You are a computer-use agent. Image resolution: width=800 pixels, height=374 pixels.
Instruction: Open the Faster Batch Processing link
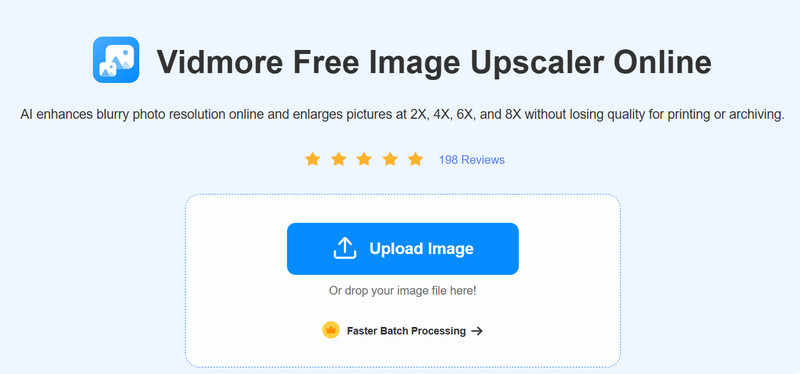click(x=406, y=331)
